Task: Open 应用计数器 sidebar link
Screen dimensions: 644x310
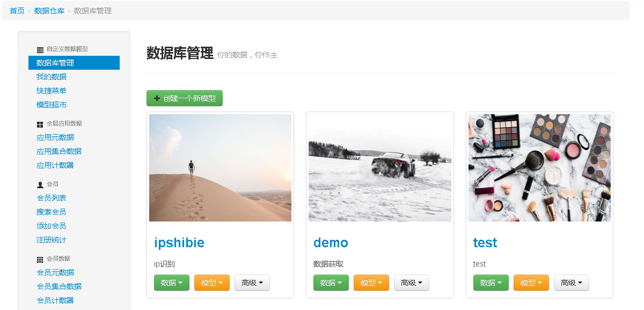Action: coord(55,165)
